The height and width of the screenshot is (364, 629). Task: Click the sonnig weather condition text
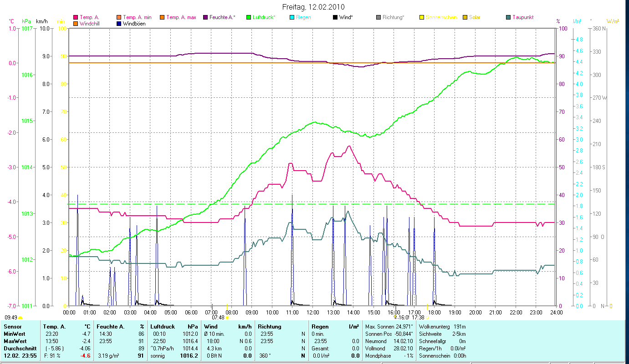159,355
